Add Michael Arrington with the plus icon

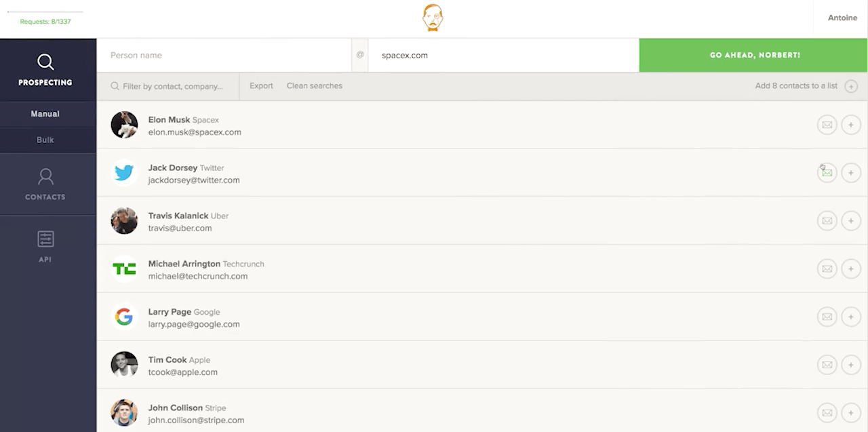(x=851, y=269)
